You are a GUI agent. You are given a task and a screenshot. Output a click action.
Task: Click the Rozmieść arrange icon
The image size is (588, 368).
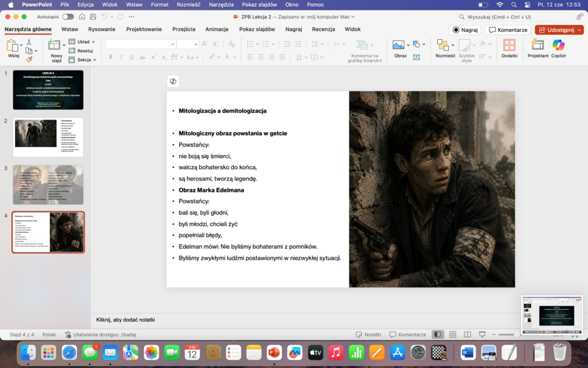(x=443, y=45)
